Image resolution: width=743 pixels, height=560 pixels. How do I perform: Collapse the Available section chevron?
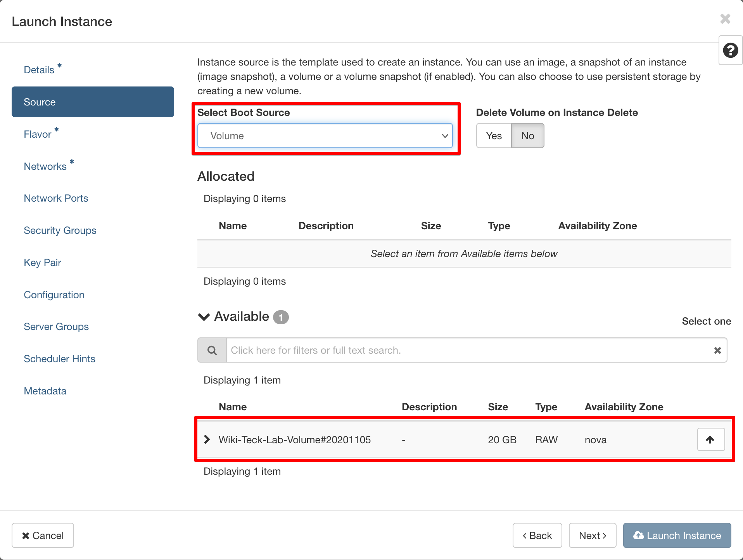[x=204, y=317]
